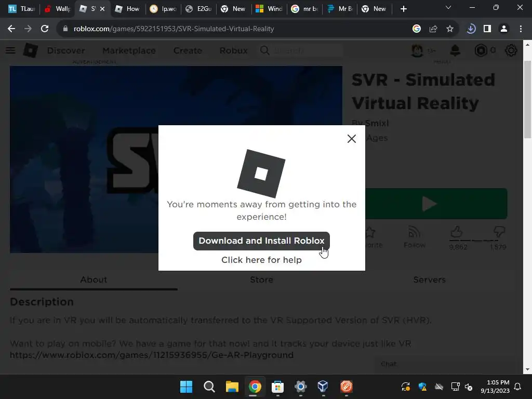Switch to the Ip.wo tab

coord(164,9)
